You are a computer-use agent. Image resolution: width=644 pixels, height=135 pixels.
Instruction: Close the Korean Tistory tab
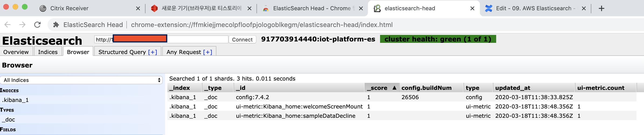pos(249,8)
